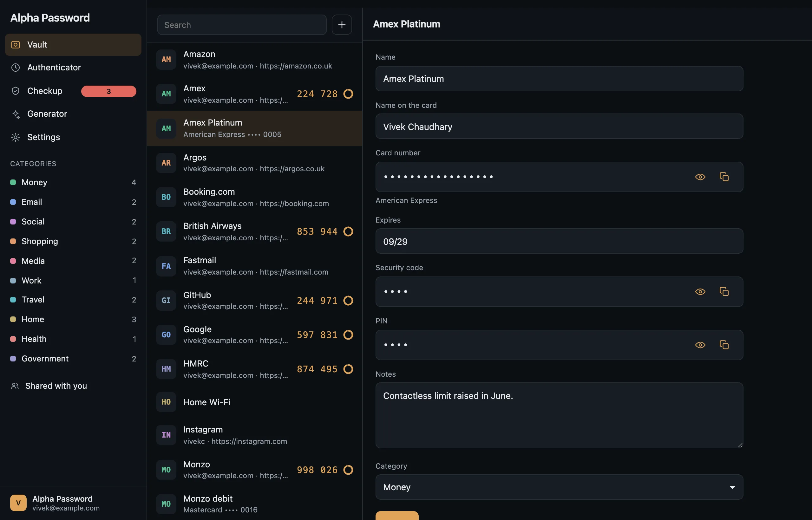Click the FA avatar for Fastmail
This screenshot has height=520, width=812.
166,266
